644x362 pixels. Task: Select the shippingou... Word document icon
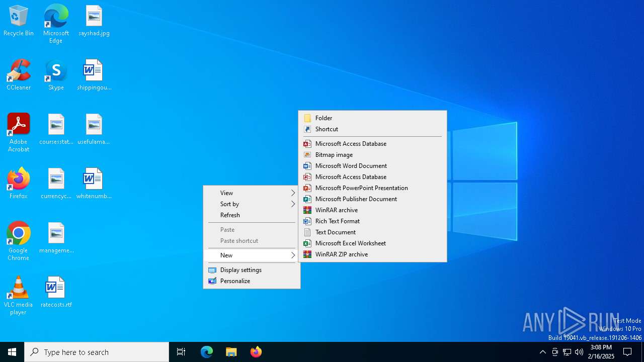click(x=94, y=75)
